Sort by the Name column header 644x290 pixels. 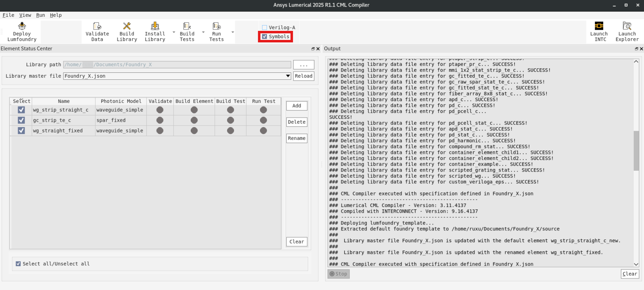64,101
